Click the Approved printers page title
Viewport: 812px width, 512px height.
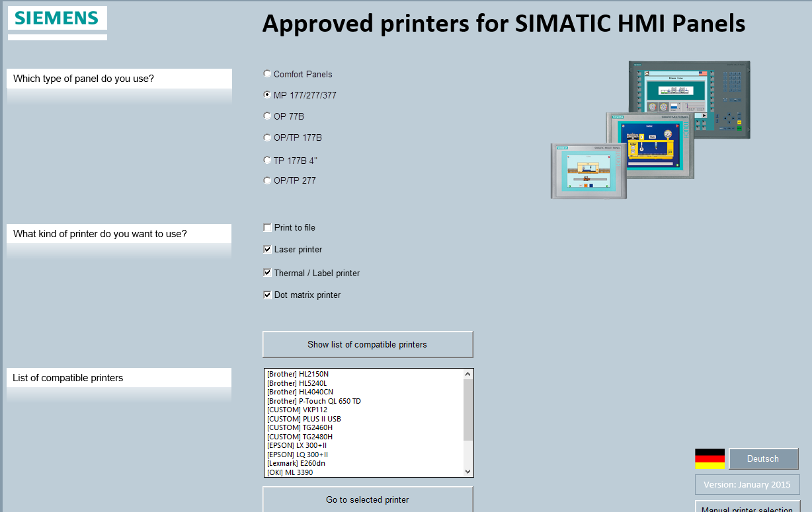point(504,24)
